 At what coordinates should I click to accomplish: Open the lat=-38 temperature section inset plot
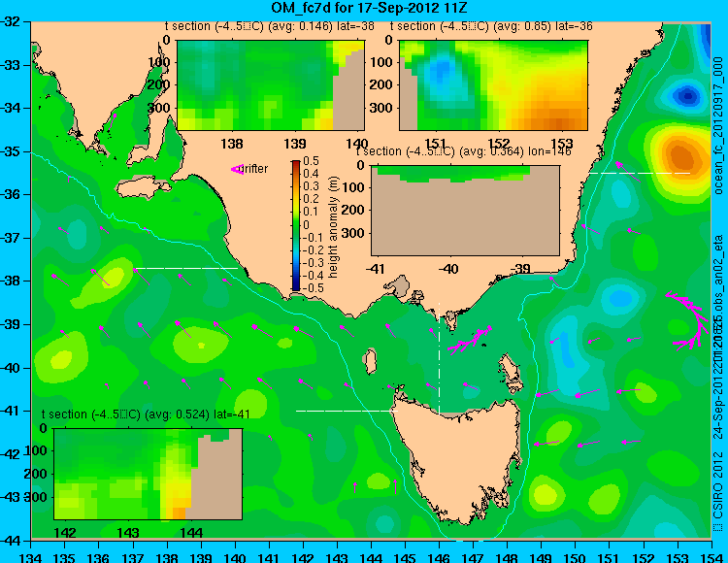[271, 85]
